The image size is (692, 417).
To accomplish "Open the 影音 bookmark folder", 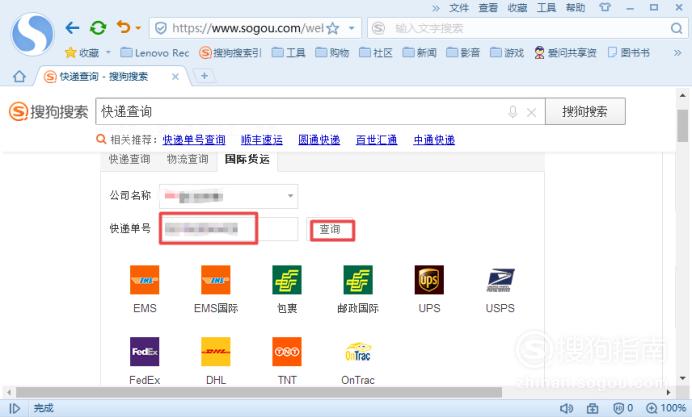I will pyautogui.click(x=463, y=53).
